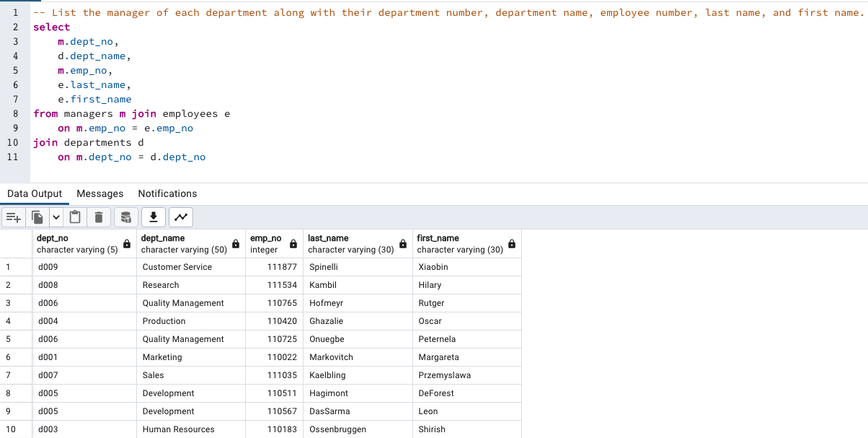
Task: Click line number 8 in the SQL editor
Action: [15, 113]
